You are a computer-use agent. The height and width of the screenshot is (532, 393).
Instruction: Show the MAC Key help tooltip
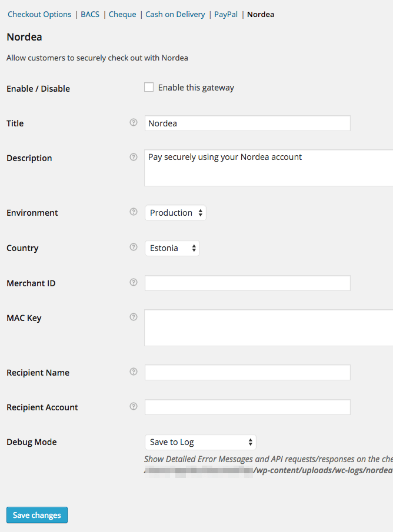(x=134, y=317)
